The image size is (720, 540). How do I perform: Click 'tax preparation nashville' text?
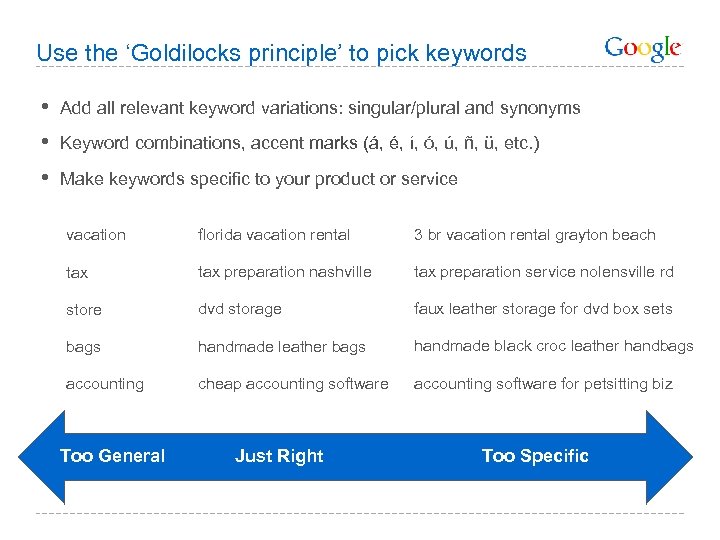284,272
